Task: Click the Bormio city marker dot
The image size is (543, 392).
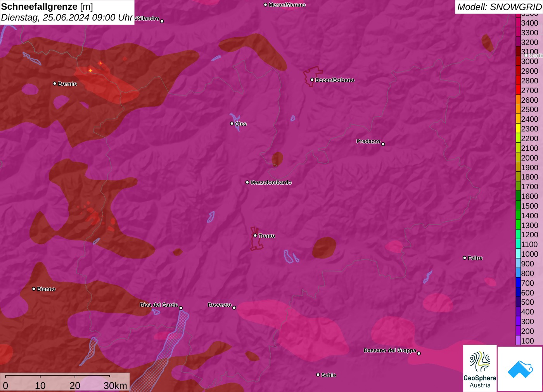Action: coord(55,83)
